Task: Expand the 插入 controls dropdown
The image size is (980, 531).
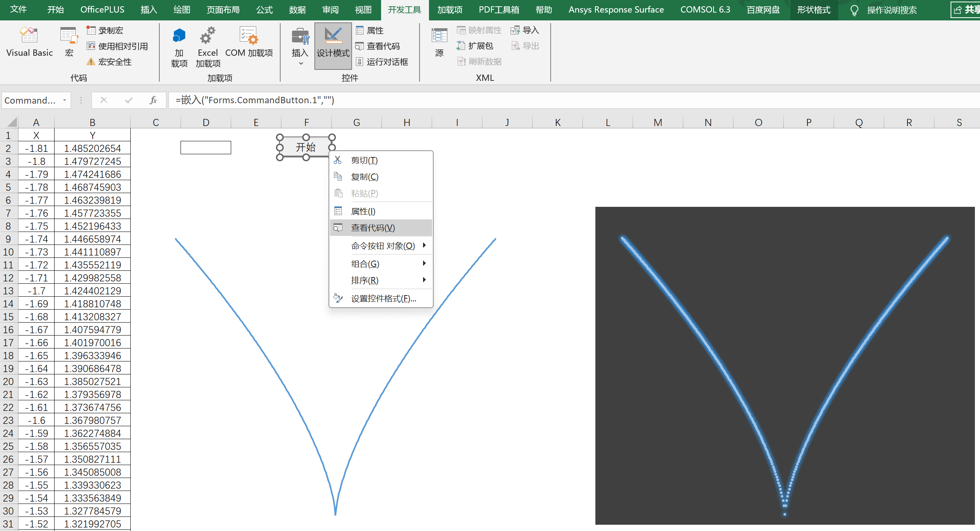Action: 301,63
